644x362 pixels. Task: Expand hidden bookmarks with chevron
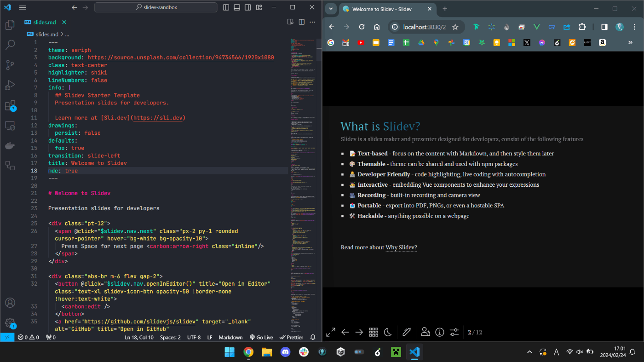630,42
